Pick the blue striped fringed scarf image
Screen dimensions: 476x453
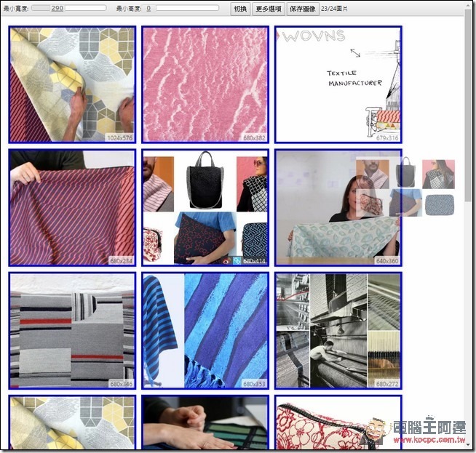[205, 330]
